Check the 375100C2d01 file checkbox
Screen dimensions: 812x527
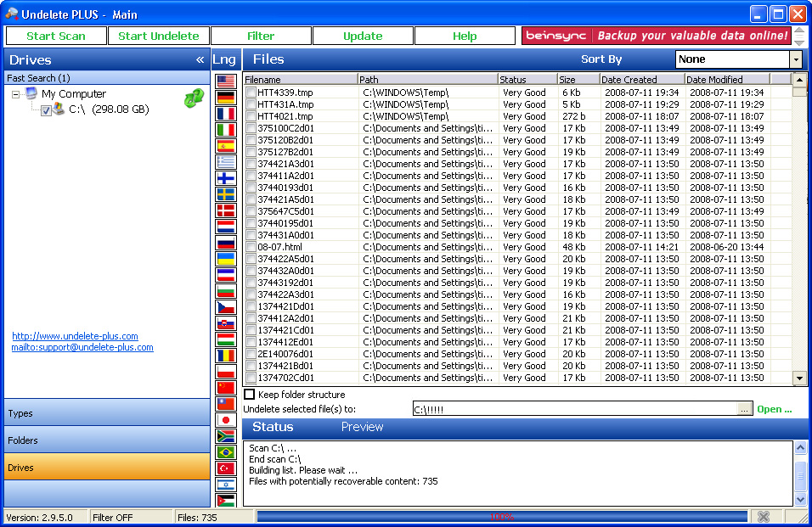pyautogui.click(x=251, y=128)
